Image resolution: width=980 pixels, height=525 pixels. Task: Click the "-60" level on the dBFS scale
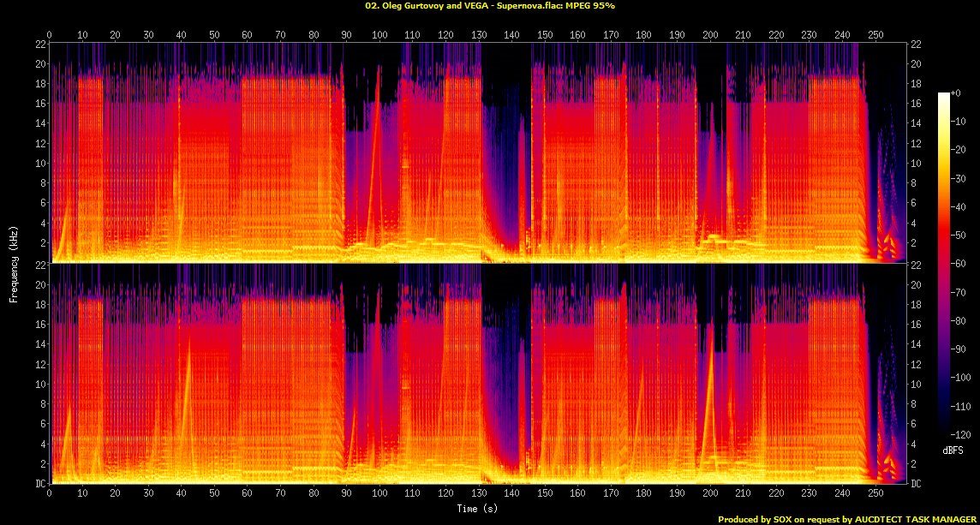click(962, 264)
